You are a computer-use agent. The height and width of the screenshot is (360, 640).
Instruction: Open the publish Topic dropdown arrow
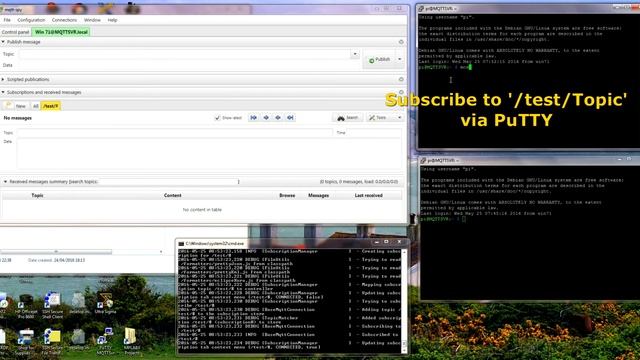point(355,54)
